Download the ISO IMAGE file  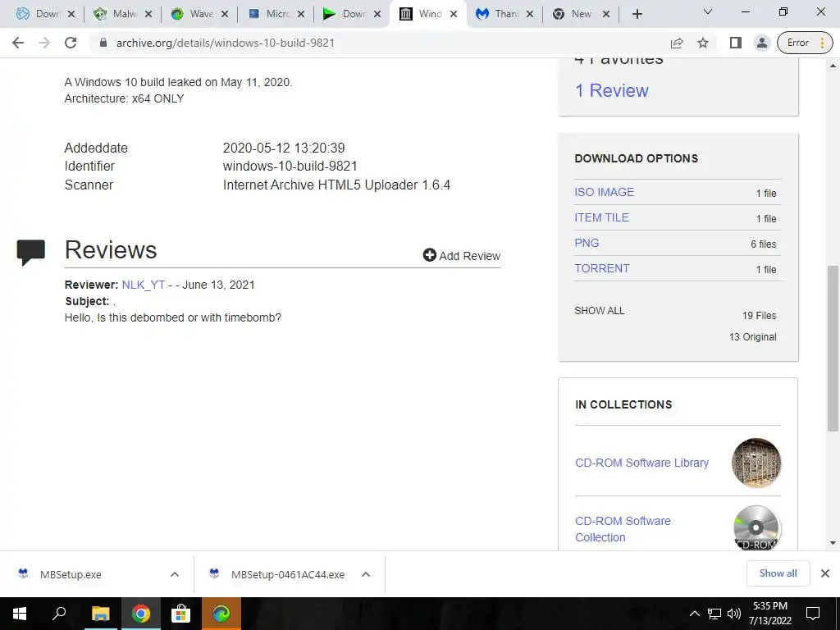pos(605,192)
